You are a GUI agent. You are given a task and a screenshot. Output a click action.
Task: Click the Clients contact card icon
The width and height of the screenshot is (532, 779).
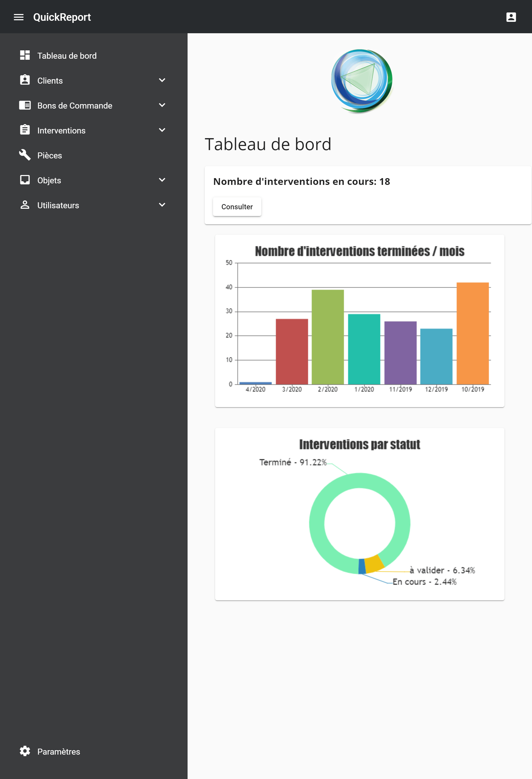(x=25, y=80)
